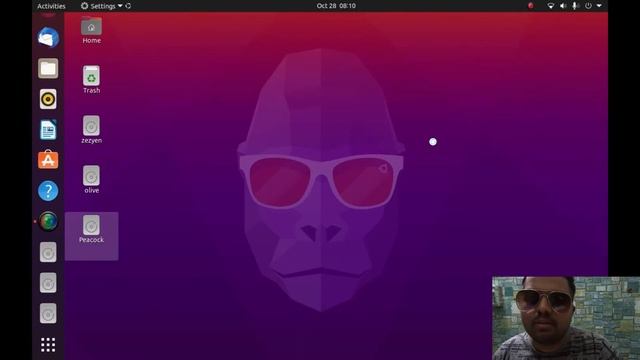
Task: Click the red recording indicator in top bar
Action: click(x=531, y=6)
